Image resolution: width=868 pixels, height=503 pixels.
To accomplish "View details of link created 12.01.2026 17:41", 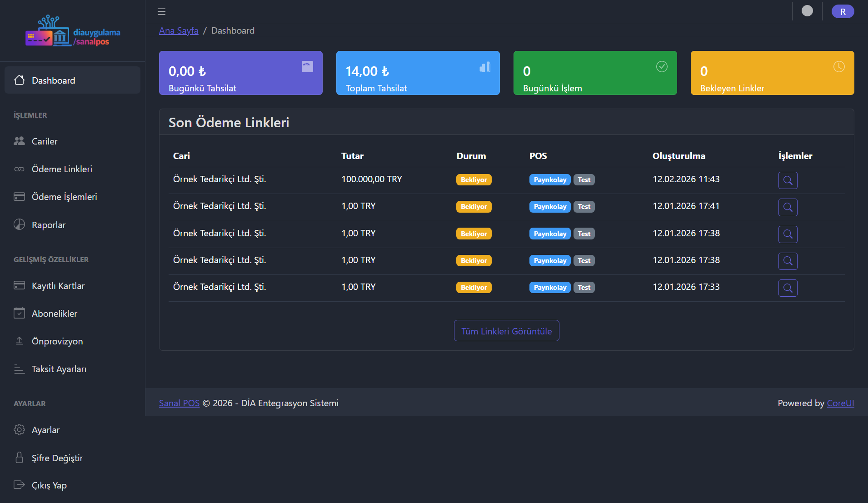I will pos(788,207).
